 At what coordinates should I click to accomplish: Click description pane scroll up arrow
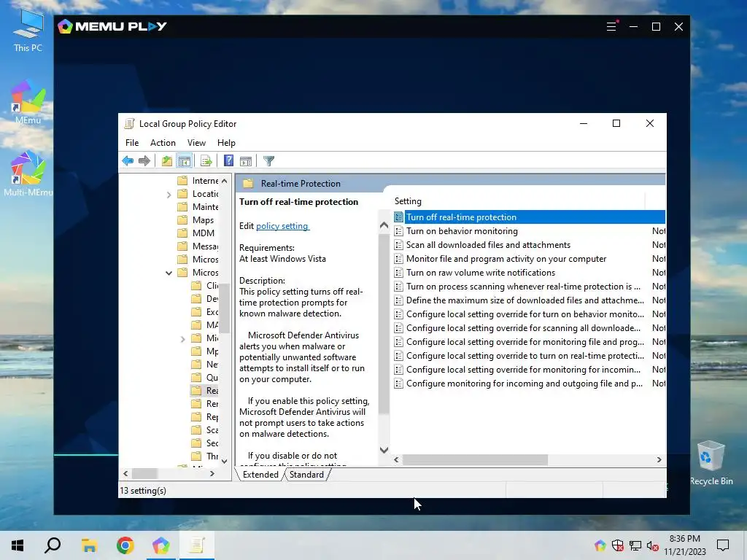(x=384, y=225)
